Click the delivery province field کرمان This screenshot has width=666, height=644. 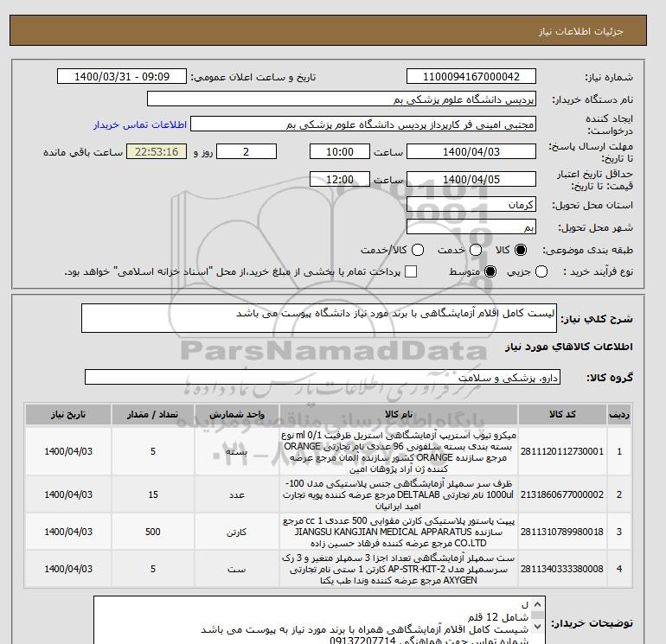471,205
